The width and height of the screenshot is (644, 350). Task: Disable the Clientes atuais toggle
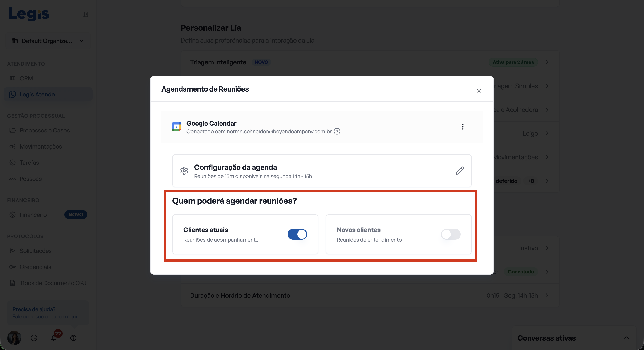click(x=297, y=234)
